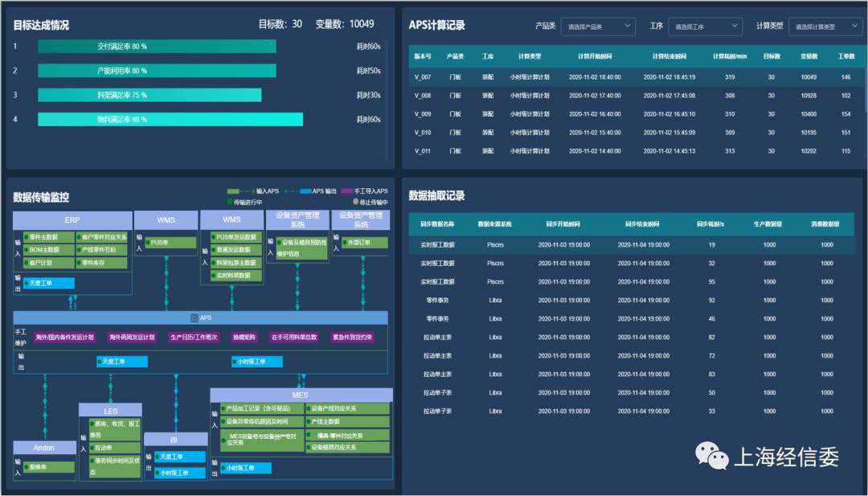The image size is (868, 496).
Task: Click the blue legend icon for APS 输出
Action: click(304, 191)
